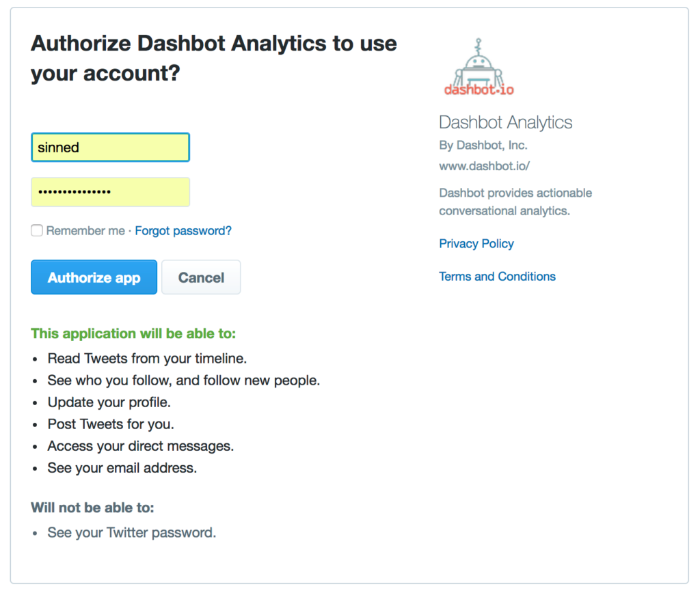Viewport: 700px width, 595px height.
Task: Select the 'See who you follow' permission line
Action: [184, 380]
